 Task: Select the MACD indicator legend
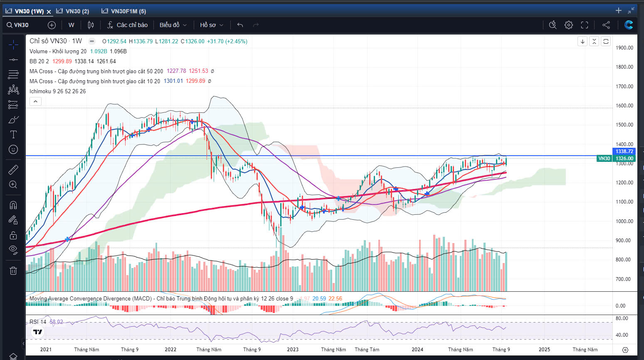coord(161,298)
